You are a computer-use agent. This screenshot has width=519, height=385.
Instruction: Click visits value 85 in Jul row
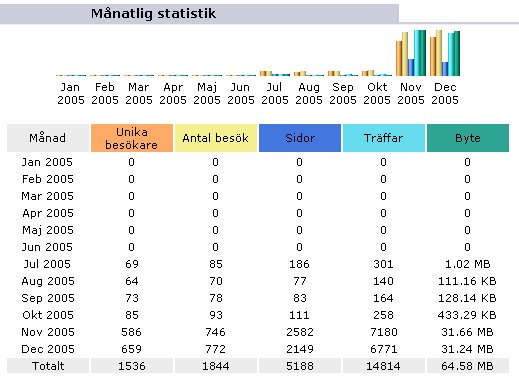click(216, 264)
